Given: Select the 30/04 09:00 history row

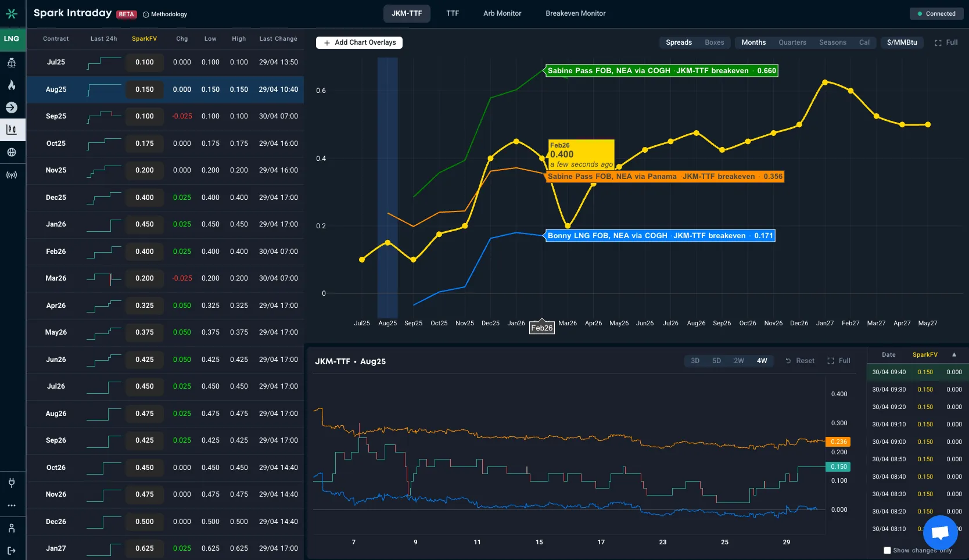Looking at the screenshot, I should [x=917, y=441].
